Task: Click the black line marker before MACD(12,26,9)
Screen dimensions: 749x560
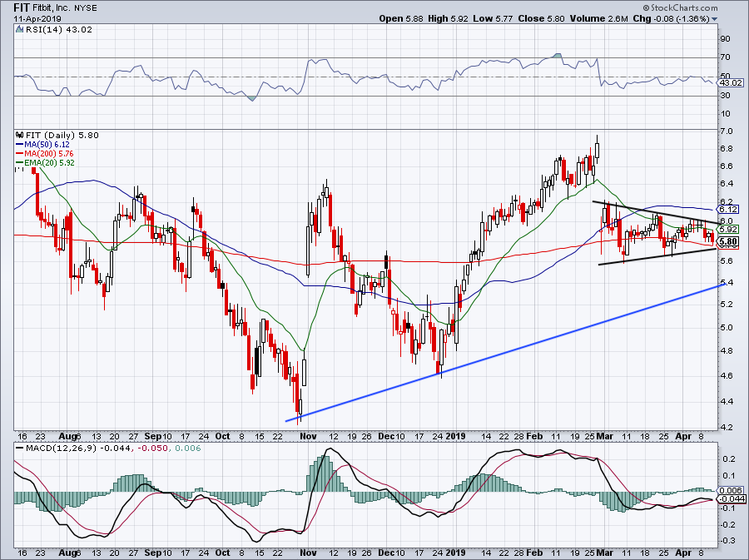Action: (x=19, y=448)
